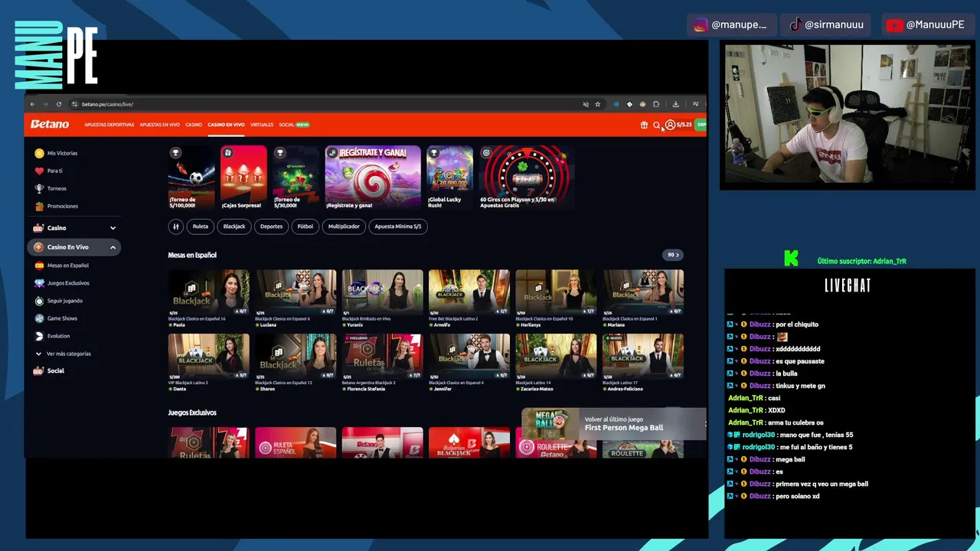Image resolution: width=980 pixels, height=551 pixels.
Task: Open Blackjack Clasico en Español 16 with Paola
Action: pos(208,298)
